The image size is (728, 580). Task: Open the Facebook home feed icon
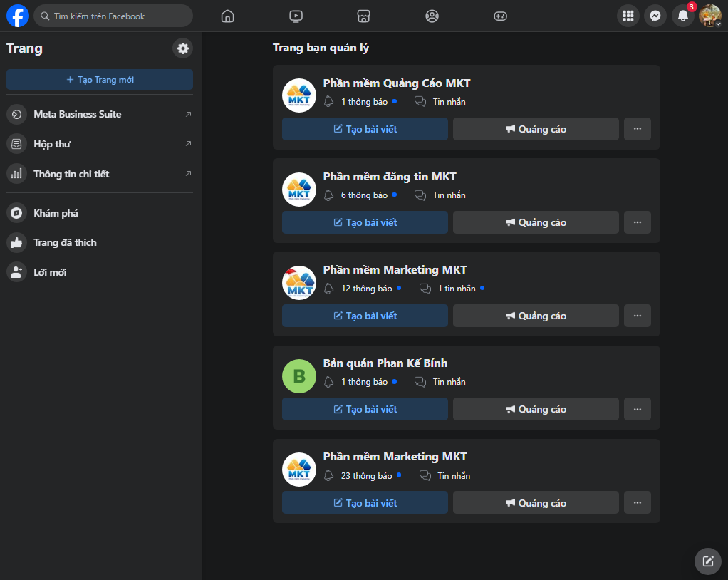[x=227, y=16]
